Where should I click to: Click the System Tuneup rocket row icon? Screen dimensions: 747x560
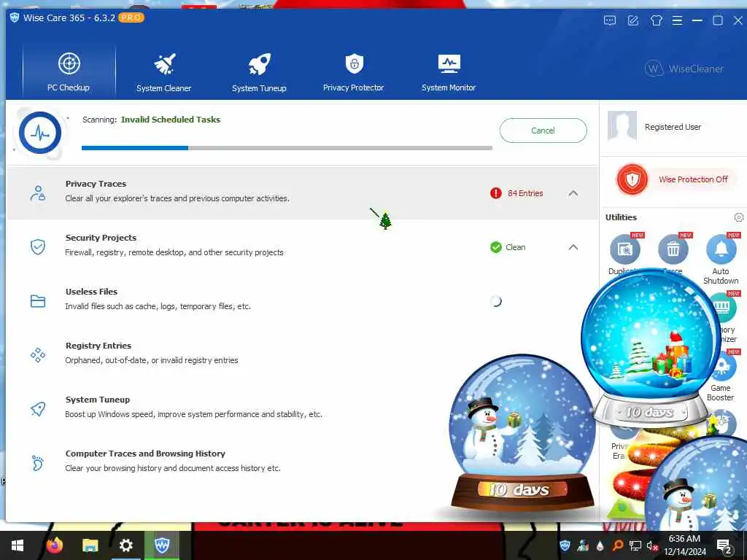pos(38,408)
